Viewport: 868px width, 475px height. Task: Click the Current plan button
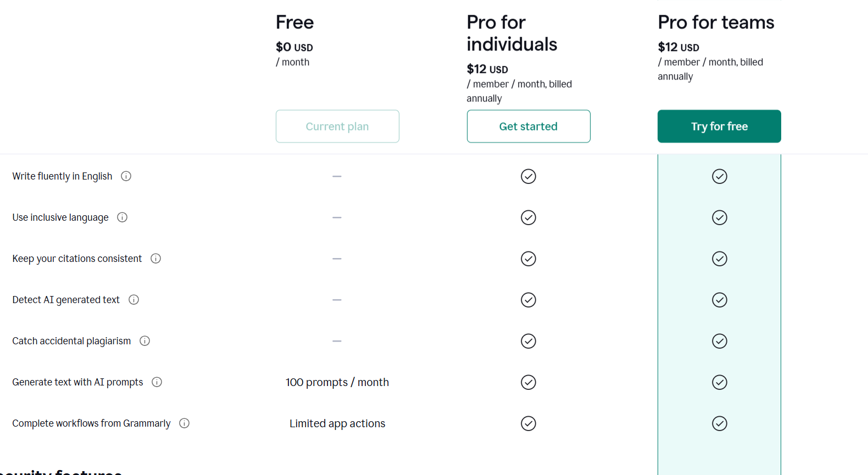coord(337,126)
